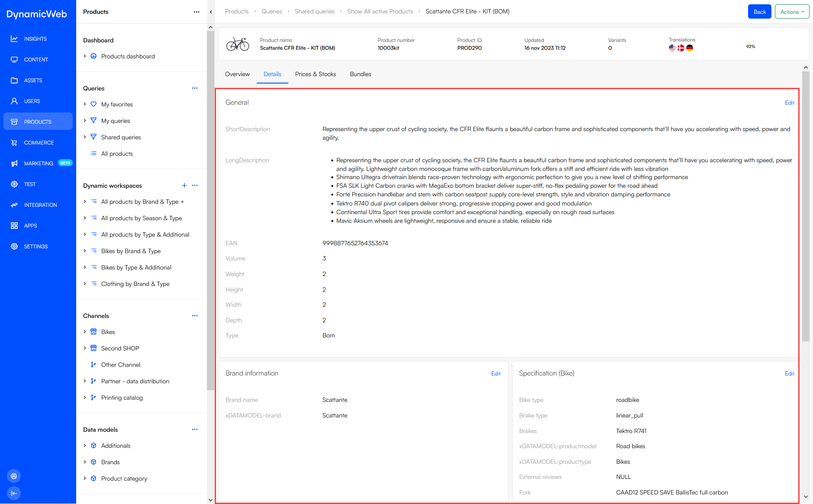Edit Brand information section
Image resolution: width=813 pixels, height=504 pixels.
tap(496, 374)
